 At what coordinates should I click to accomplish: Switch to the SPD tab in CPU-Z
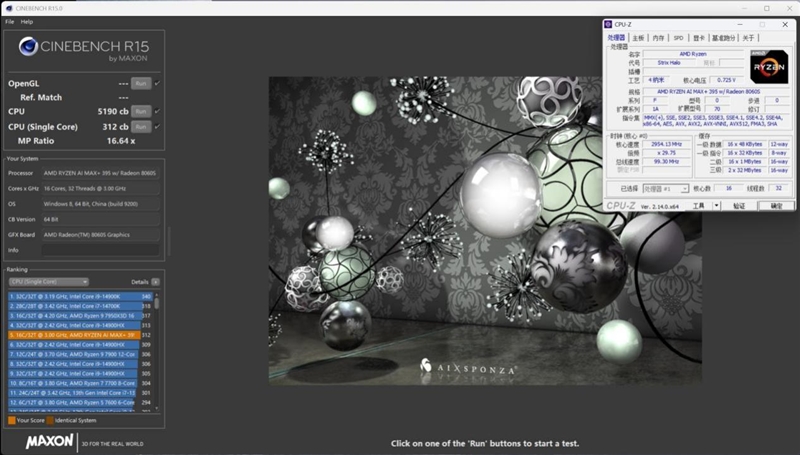pos(678,38)
